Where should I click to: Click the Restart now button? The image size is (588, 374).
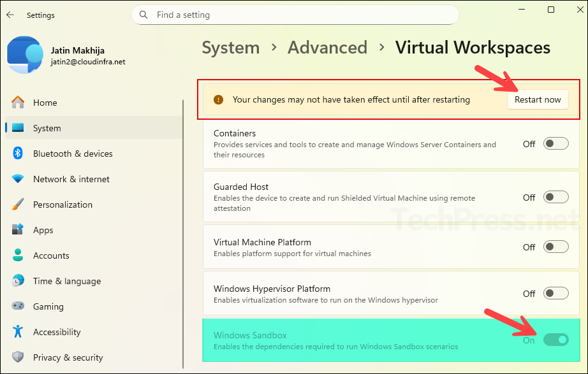tap(538, 99)
